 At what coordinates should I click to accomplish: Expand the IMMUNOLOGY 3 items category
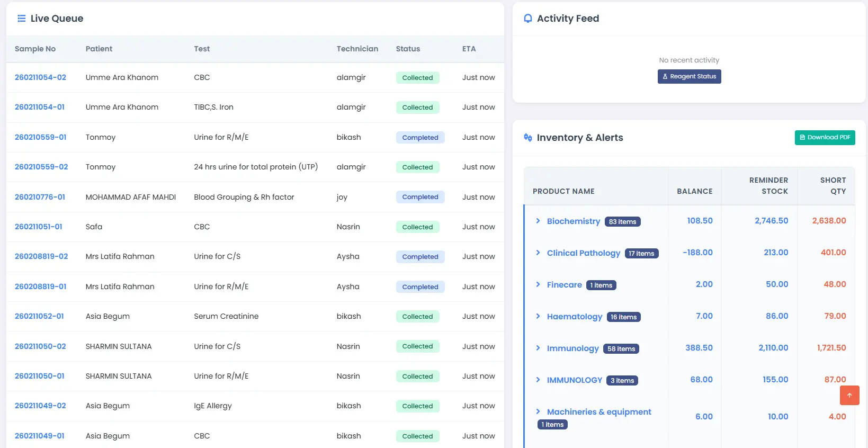[x=538, y=380]
